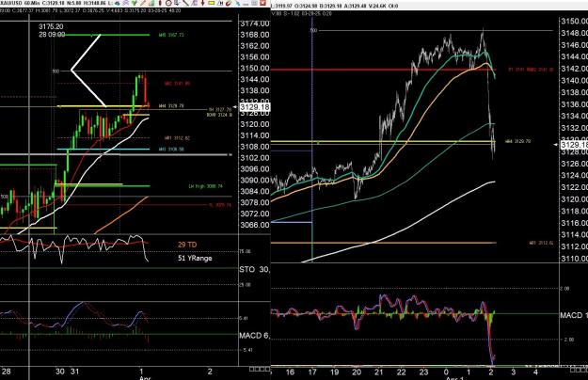Select the diagonal trend line tool
Image resolution: width=588 pixels, height=380 pixels.
tap(186, 3)
